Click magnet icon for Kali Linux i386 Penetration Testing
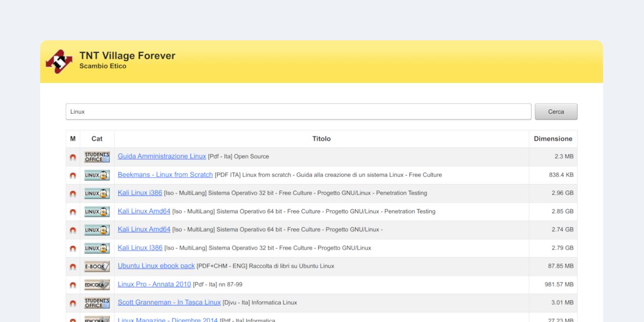Image resolution: width=644 pixels, height=322 pixels. point(73,193)
